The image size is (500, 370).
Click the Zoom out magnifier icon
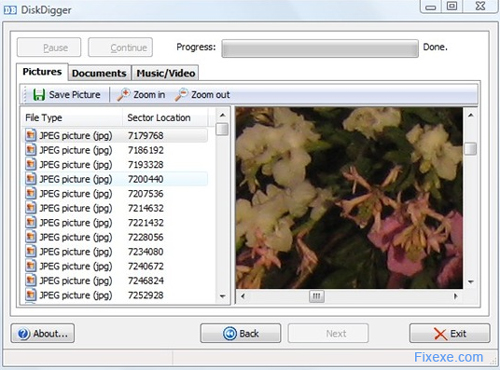click(182, 95)
